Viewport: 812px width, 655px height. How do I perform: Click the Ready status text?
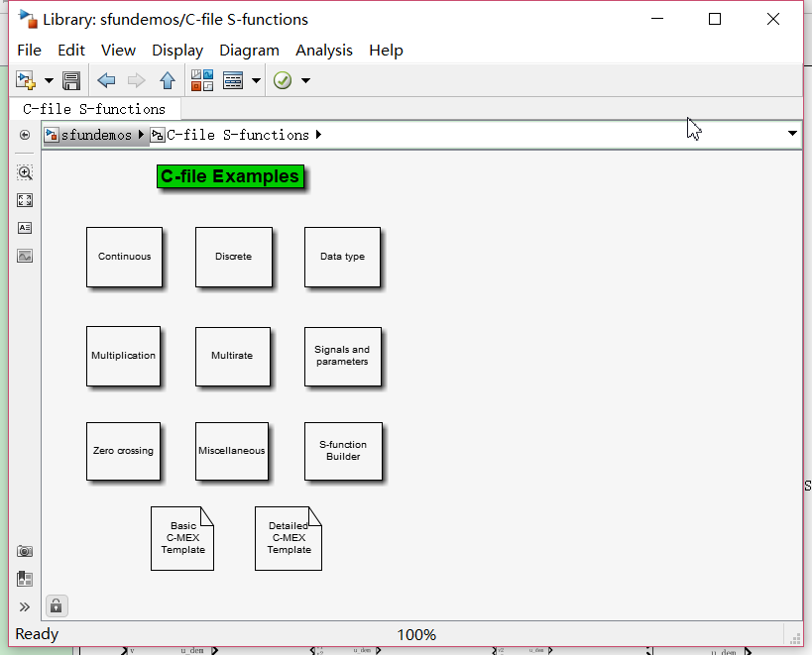click(37, 634)
